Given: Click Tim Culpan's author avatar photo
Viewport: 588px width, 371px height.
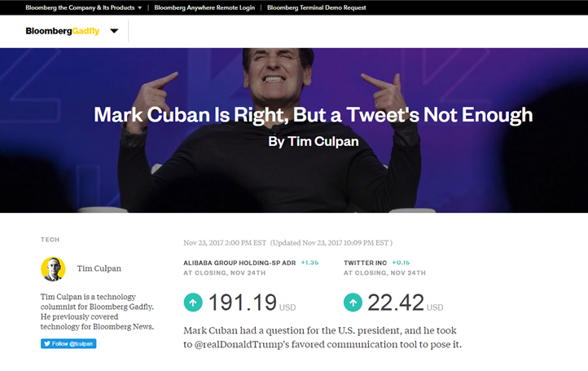Looking at the screenshot, I should click(x=53, y=268).
